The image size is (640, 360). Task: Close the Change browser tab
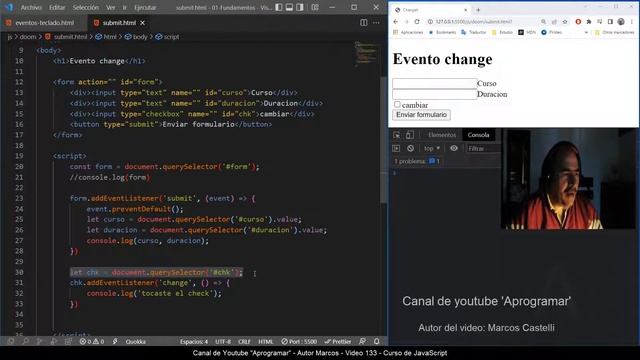click(x=466, y=10)
